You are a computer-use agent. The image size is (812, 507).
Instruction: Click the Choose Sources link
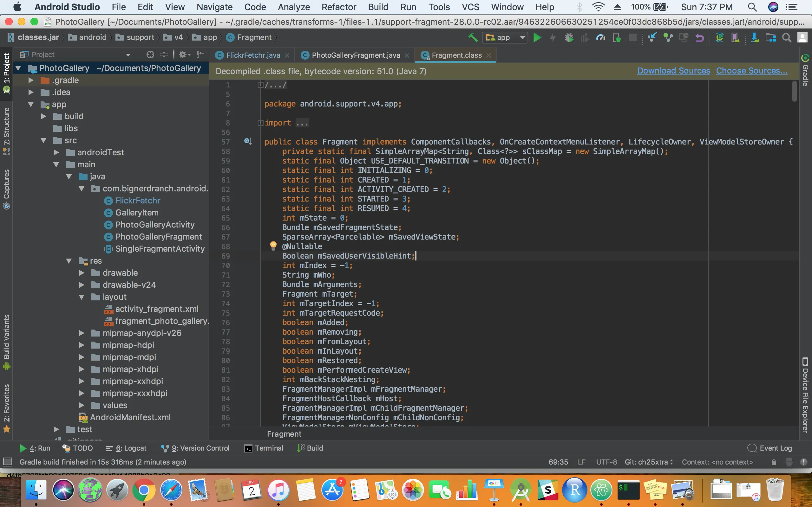pyautogui.click(x=751, y=71)
